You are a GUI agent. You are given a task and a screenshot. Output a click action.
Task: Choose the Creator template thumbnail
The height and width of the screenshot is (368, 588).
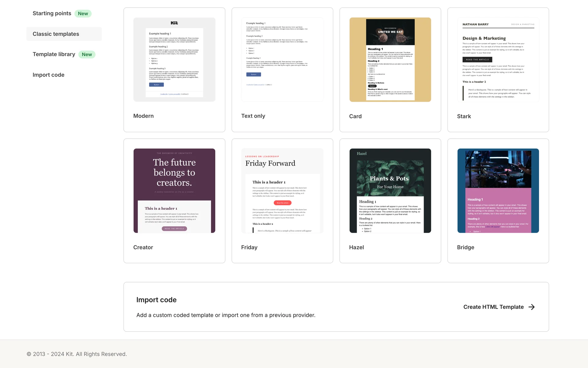pyautogui.click(x=174, y=190)
